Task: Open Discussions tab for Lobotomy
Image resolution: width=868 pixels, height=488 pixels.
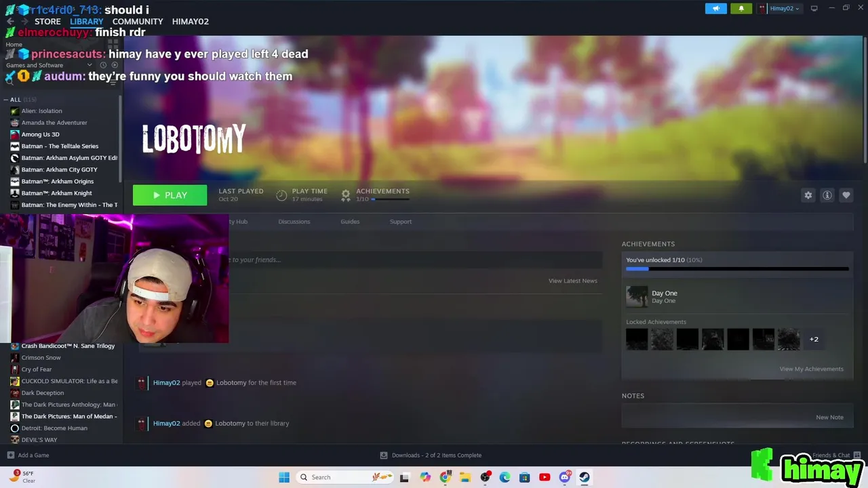Action: click(294, 222)
